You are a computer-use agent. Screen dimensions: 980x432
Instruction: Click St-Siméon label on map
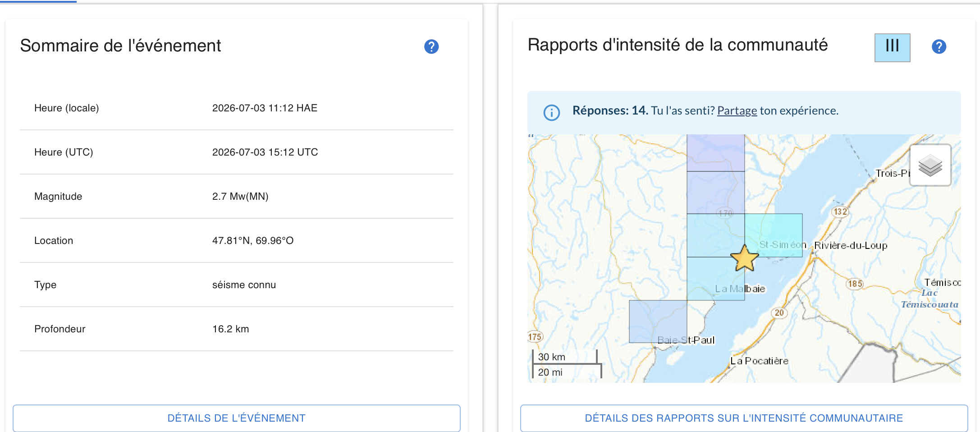point(783,245)
